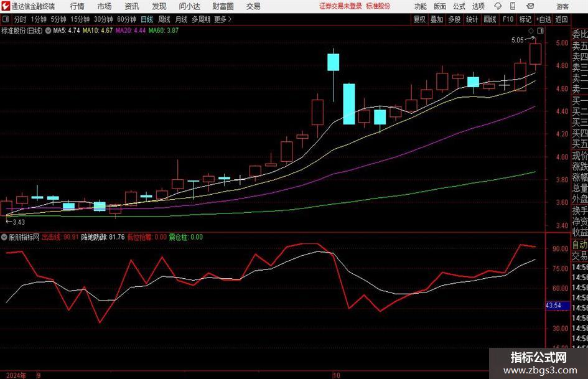This screenshot has width=588, height=379.
Task: Click the 游客 guest account label
Action: pyautogui.click(x=562, y=6)
